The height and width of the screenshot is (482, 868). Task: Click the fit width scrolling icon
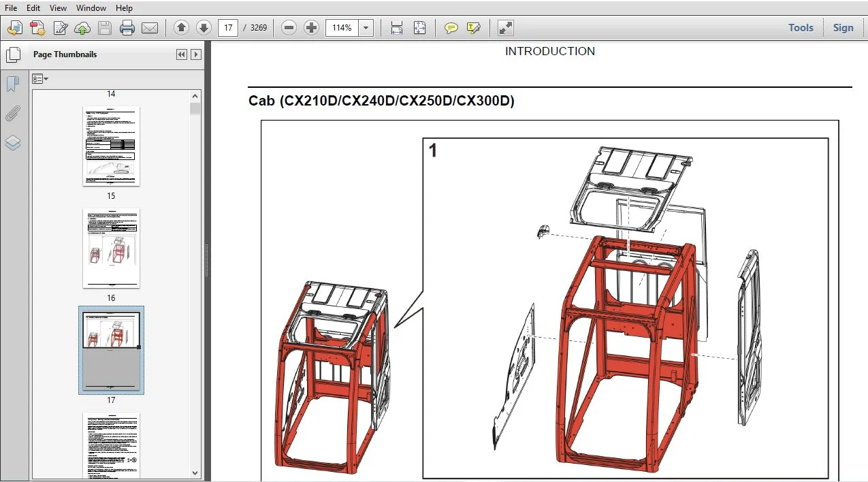[x=397, y=28]
